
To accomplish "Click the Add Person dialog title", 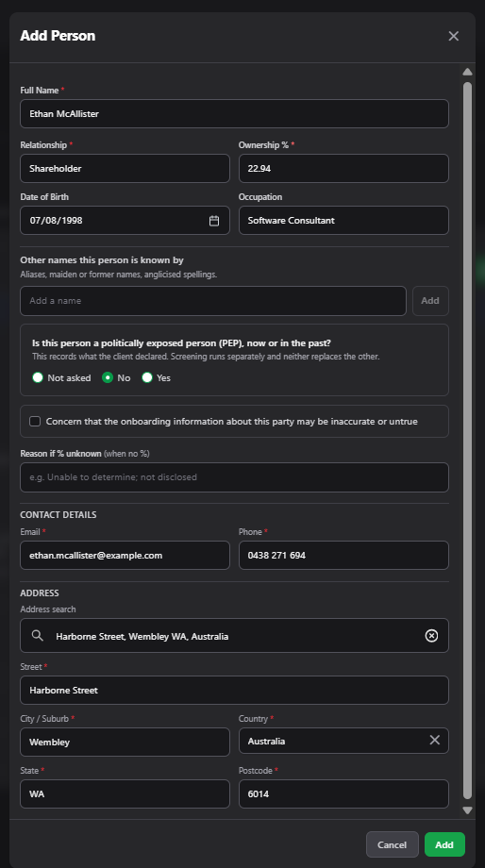I will (x=58, y=36).
